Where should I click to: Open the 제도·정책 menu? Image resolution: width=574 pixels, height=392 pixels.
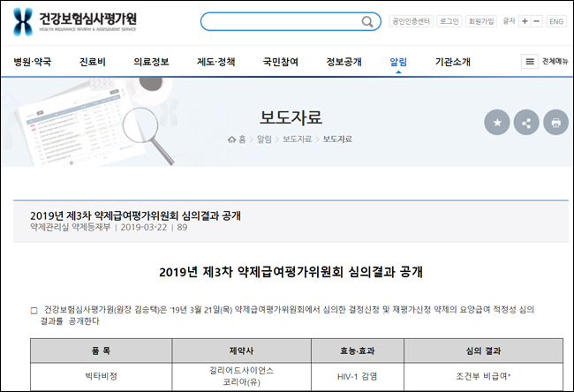pyautogui.click(x=216, y=62)
